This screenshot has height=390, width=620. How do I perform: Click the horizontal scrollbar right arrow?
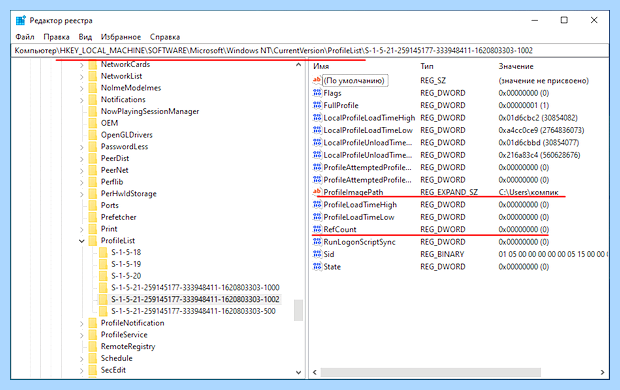tap(602, 372)
